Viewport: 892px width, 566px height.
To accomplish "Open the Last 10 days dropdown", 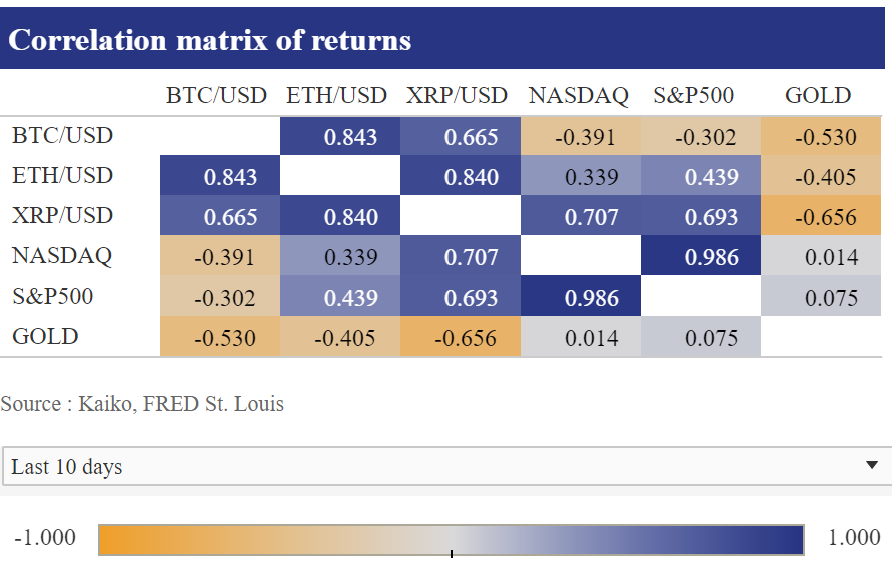I will (x=447, y=466).
